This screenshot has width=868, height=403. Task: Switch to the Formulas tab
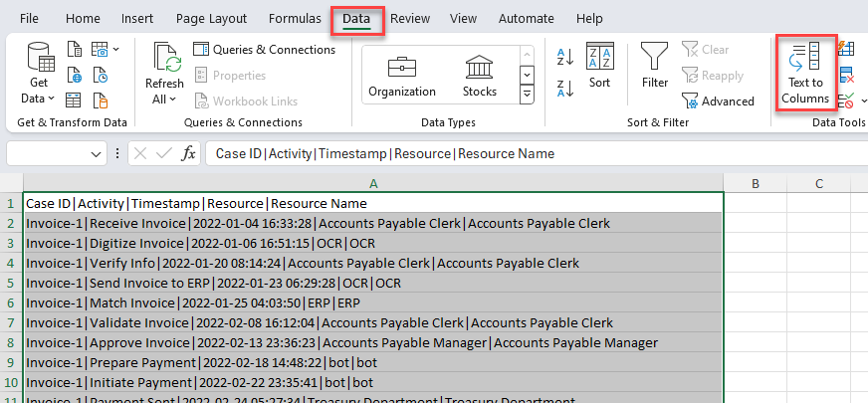(295, 18)
